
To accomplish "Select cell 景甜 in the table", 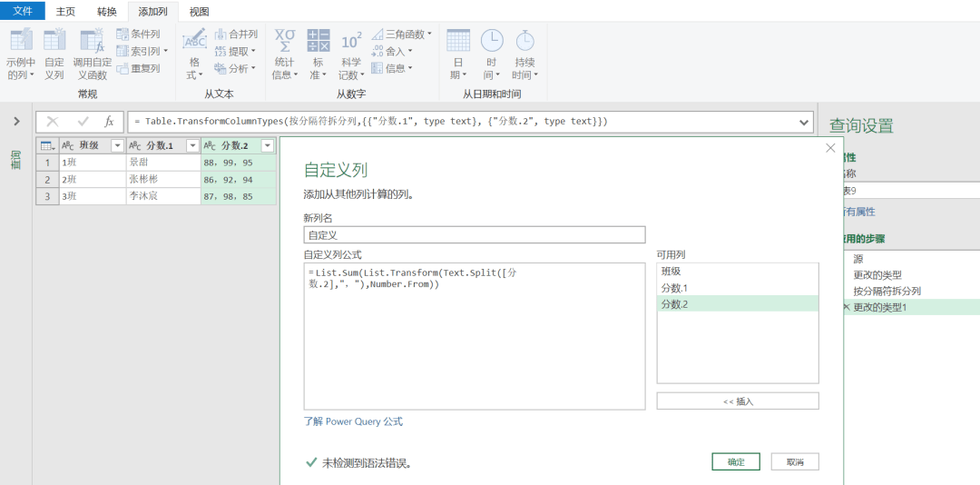I will click(163, 162).
